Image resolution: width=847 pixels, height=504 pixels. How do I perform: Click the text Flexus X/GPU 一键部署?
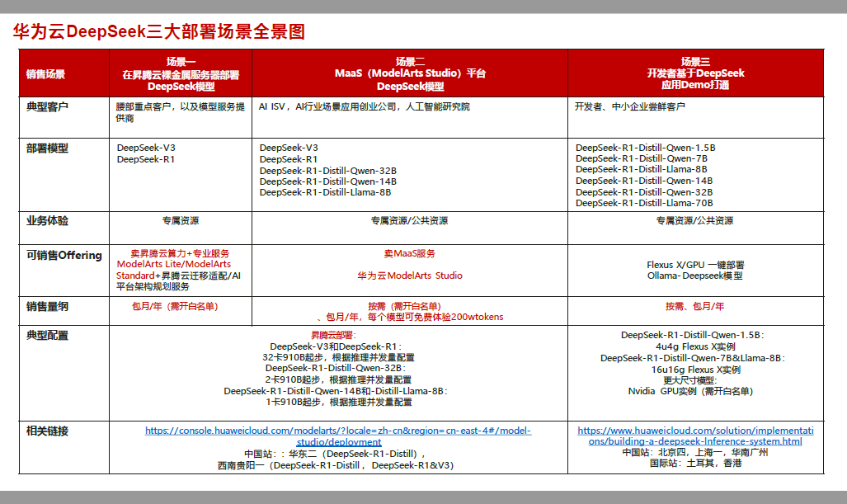pyautogui.click(x=695, y=265)
